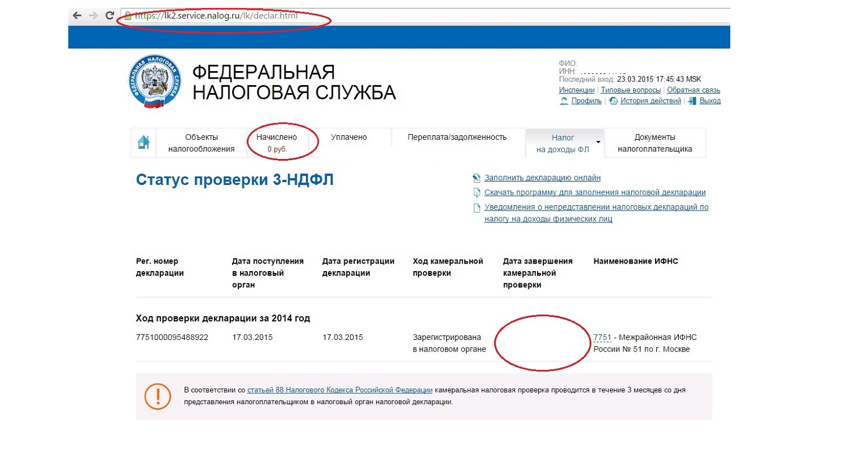Open the home icon tab
This screenshot has height=455, width=868.
[144, 142]
